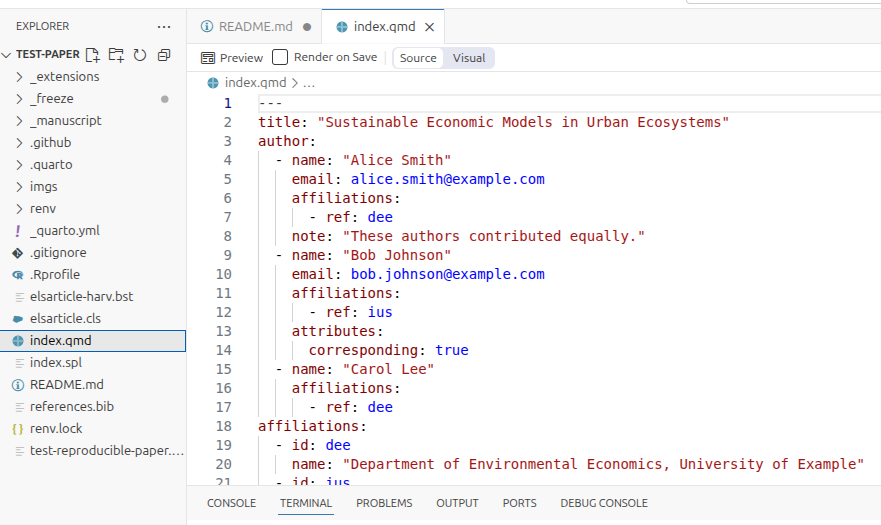881x525 pixels.
Task: Open the .Rprofile file
Action: pos(55,275)
